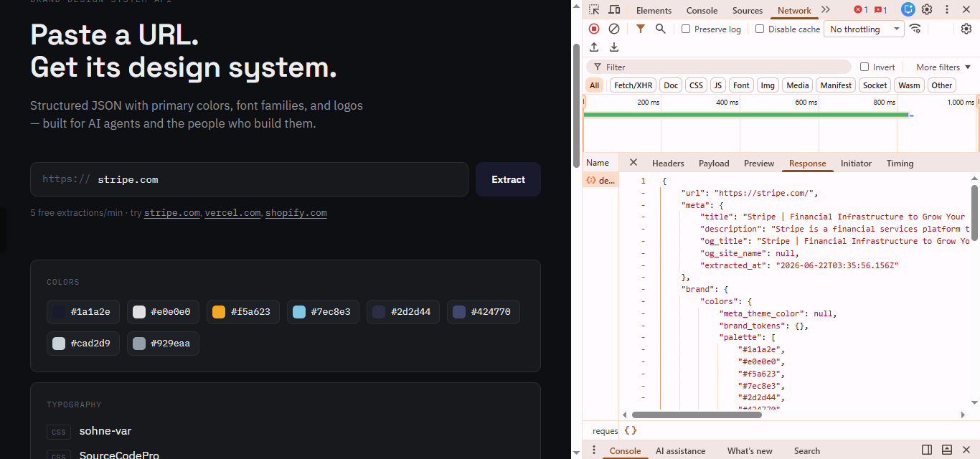Select the All request type filter
Screen dimensions: 980x459
pos(594,85)
